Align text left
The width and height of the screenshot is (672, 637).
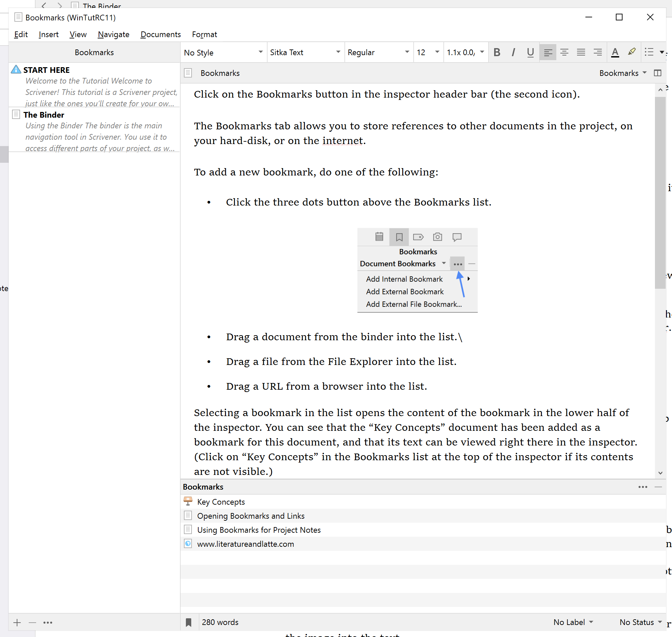pos(548,52)
